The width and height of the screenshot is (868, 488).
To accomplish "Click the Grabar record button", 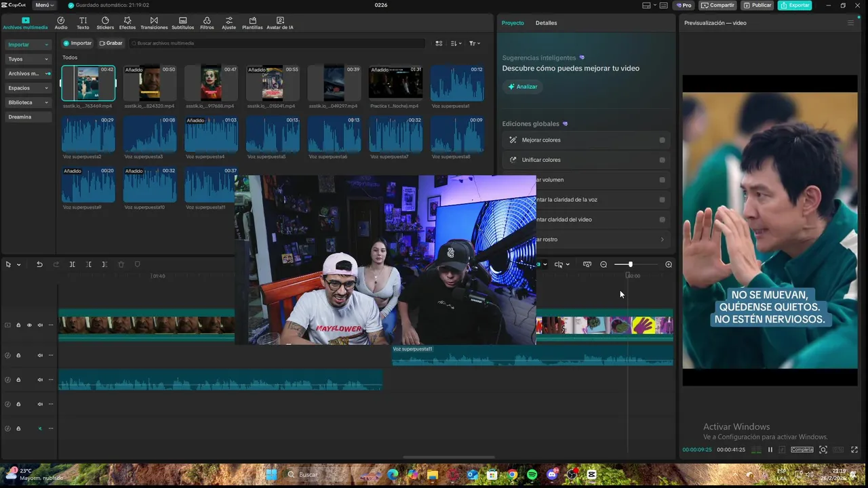I will tap(111, 43).
